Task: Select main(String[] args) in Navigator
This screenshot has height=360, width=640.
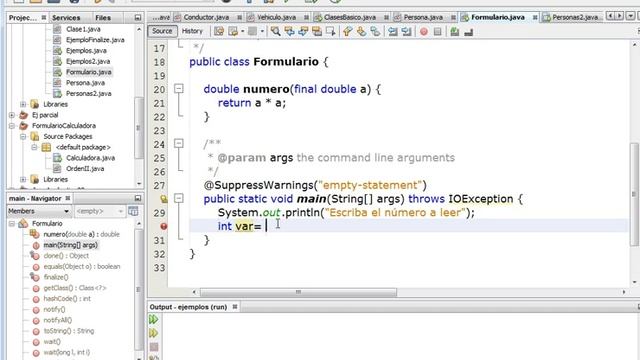Action: pos(71,245)
